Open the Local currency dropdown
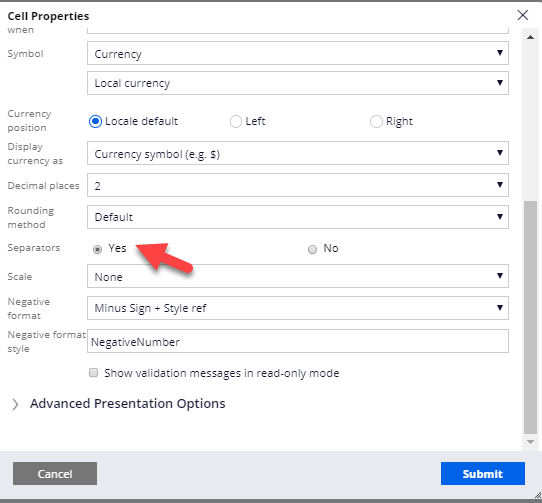Image resolution: width=542 pixels, height=503 pixels. [x=298, y=83]
